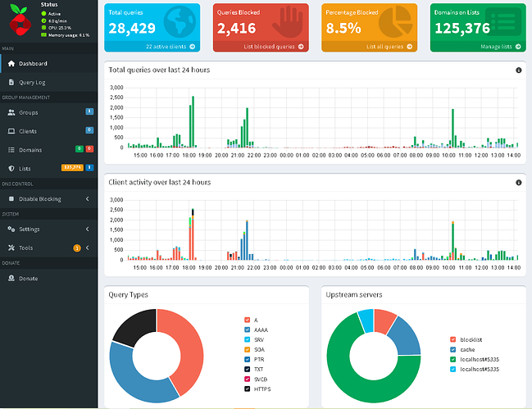
Task: Expand Disable Blocking submenu chevron
Action: coord(87,198)
